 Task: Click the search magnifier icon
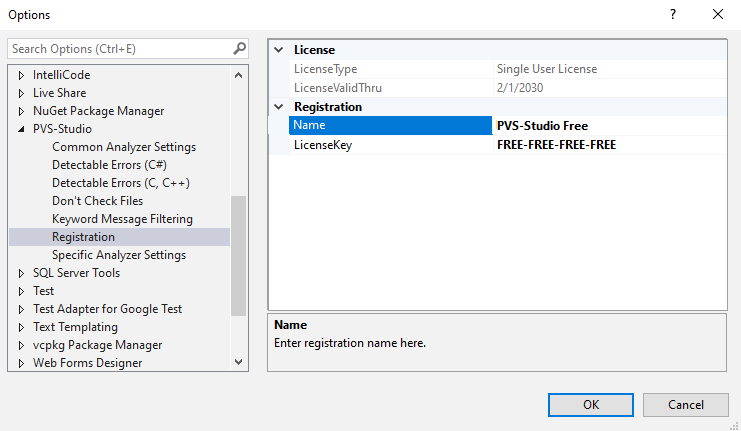pyautogui.click(x=239, y=48)
